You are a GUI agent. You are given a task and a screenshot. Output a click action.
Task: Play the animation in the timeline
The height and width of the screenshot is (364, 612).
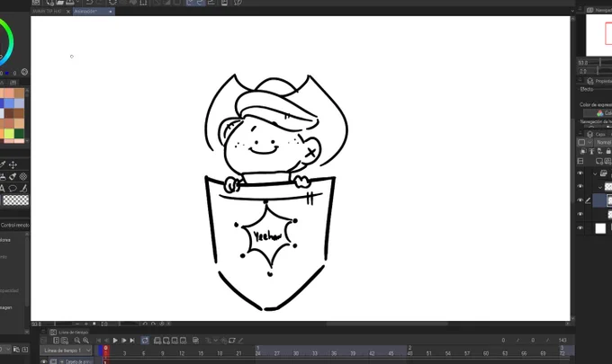115,341
